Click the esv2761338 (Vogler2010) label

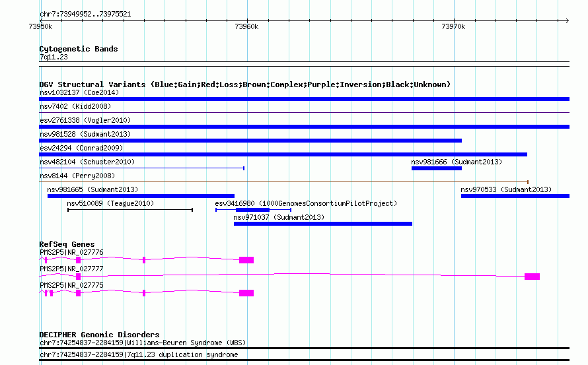tap(85, 120)
